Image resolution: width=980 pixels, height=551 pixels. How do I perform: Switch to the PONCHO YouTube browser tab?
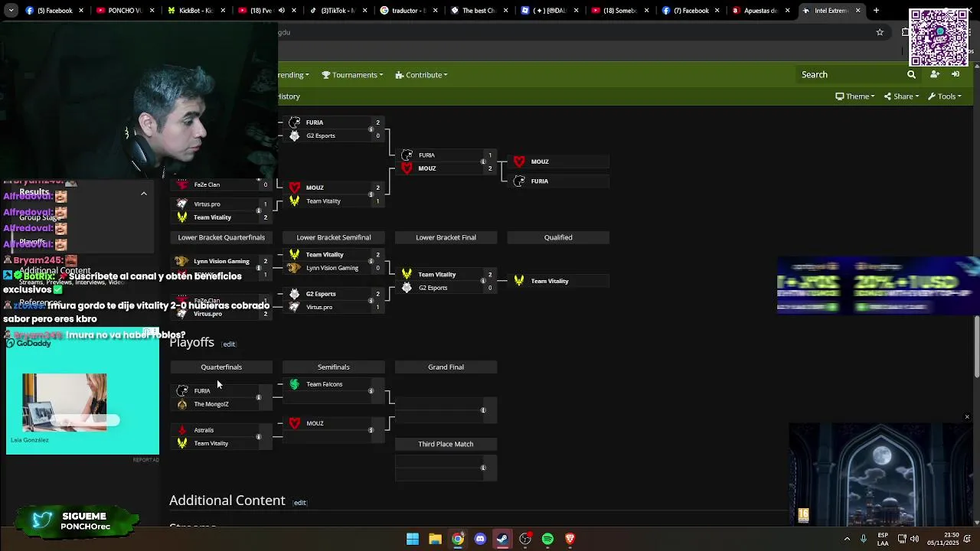(x=121, y=11)
